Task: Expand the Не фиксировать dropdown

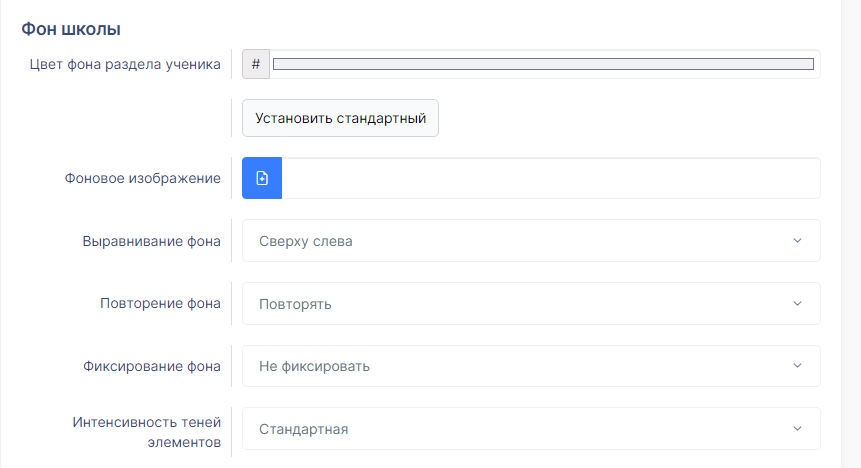Action: pyautogui.click(x=531, y=366)
